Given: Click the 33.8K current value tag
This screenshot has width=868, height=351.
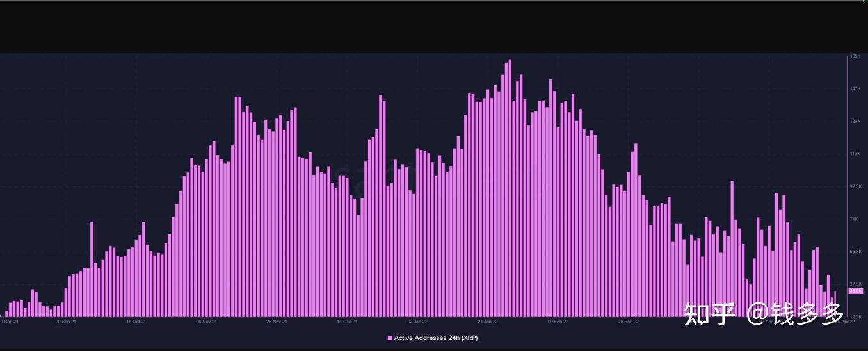Looking at the screenshot, I should click(x=855, y=291).
